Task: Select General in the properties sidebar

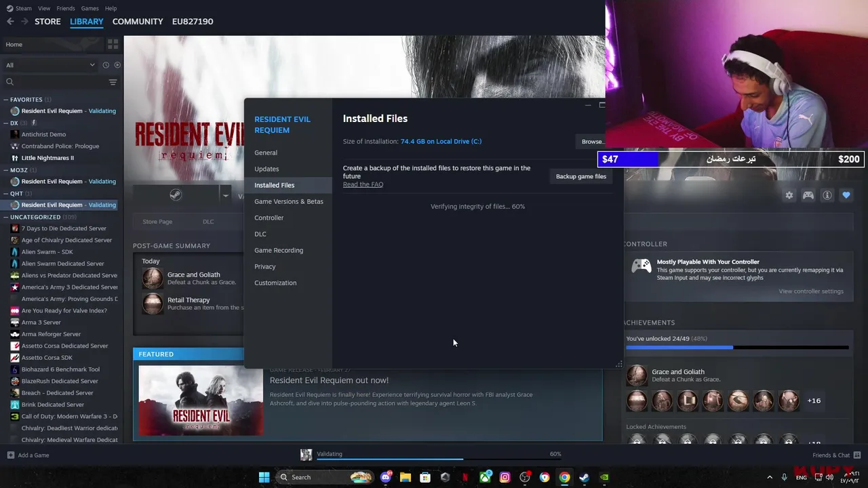Action: pyautogui.click(x=288, y=152)
